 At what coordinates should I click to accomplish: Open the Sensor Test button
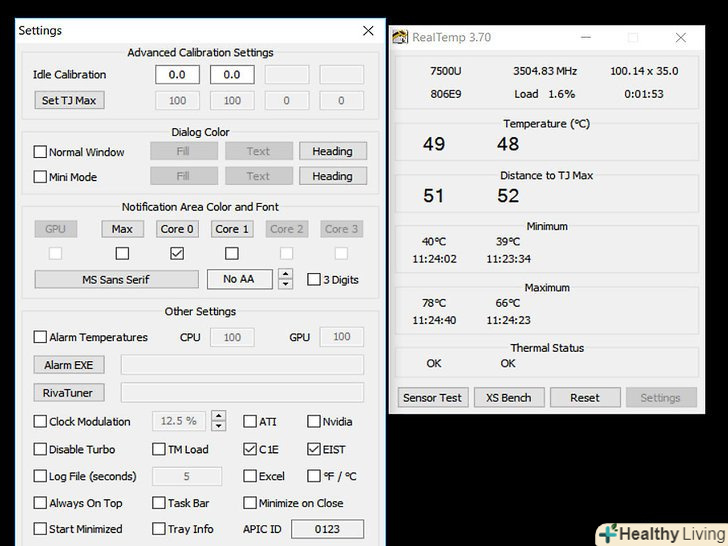pyautogui.click(x=433, y=398)
